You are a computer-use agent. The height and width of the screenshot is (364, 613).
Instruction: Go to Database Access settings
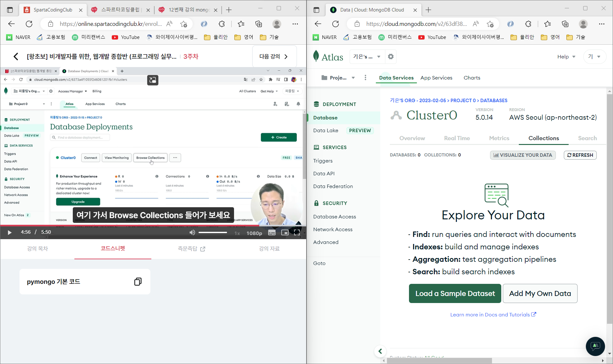pos(334,216)
